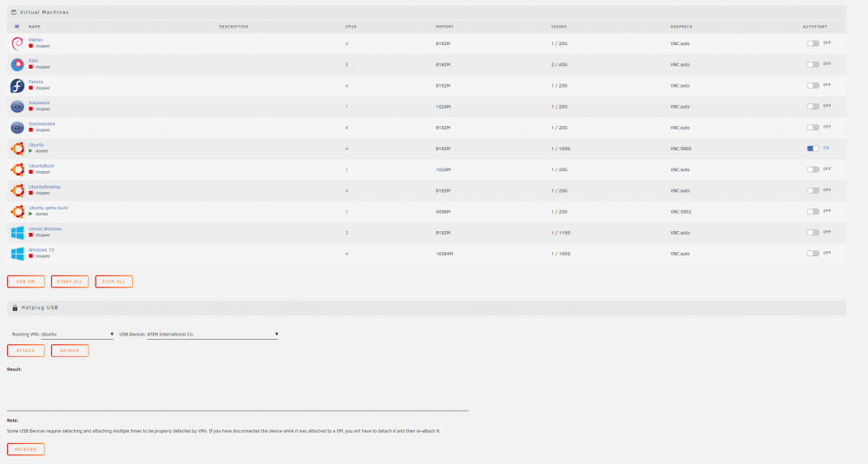The height and width of the screenshot is (464, 868).
Task: Open the USB Devices dropdown
Action: pos(213,335)
